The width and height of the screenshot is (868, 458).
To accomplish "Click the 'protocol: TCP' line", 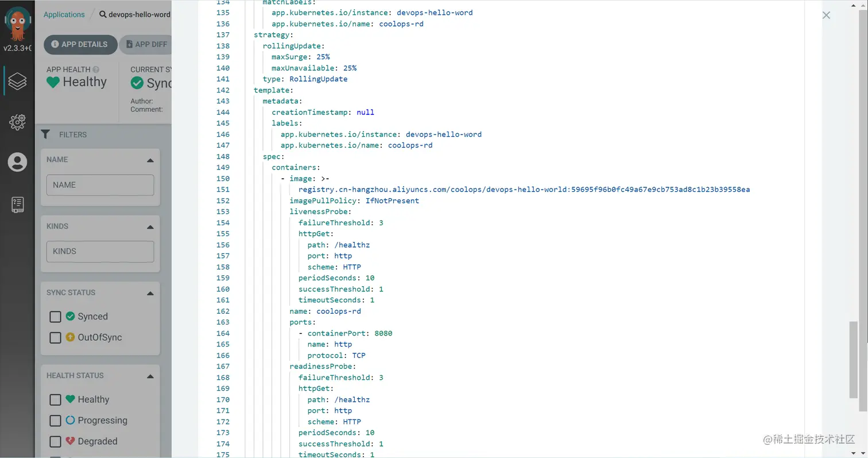I will click(336, 355).
